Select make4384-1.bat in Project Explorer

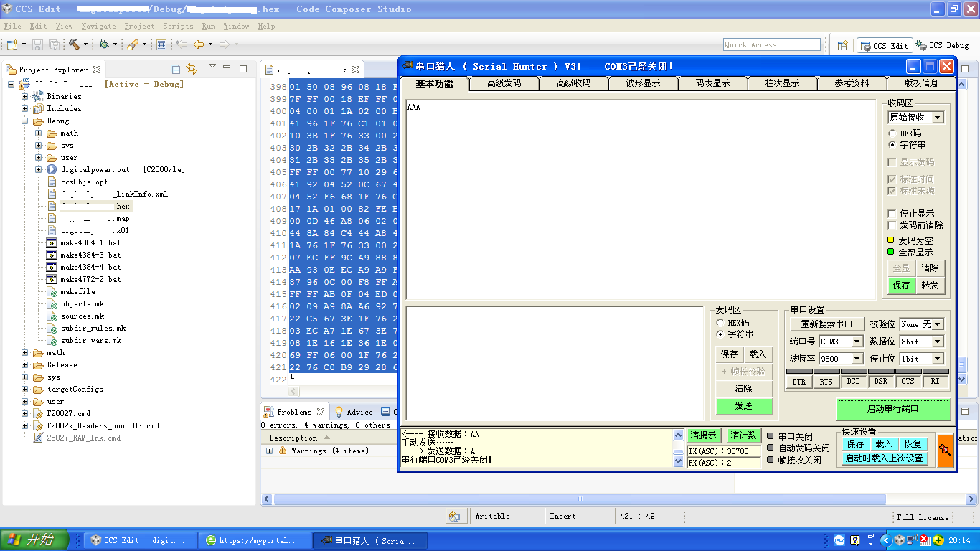[84, 242]
